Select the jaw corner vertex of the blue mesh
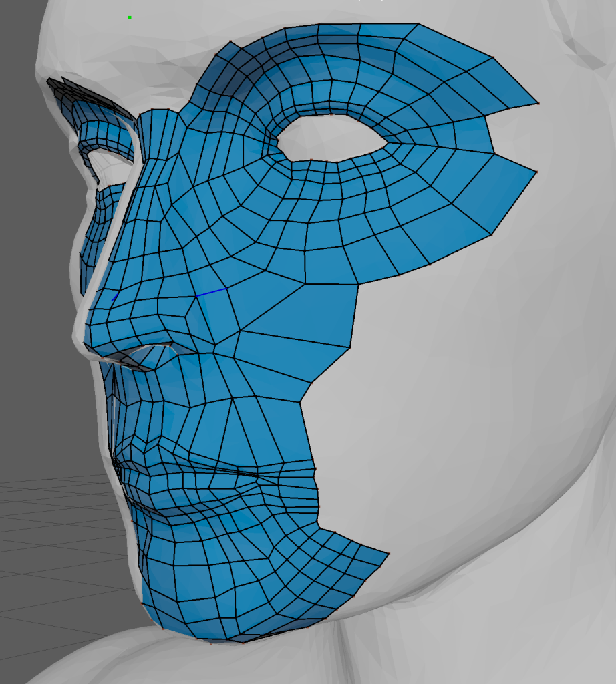Viewport: 616px width, 684px height. pyautogui.click(x=388, y=553)
